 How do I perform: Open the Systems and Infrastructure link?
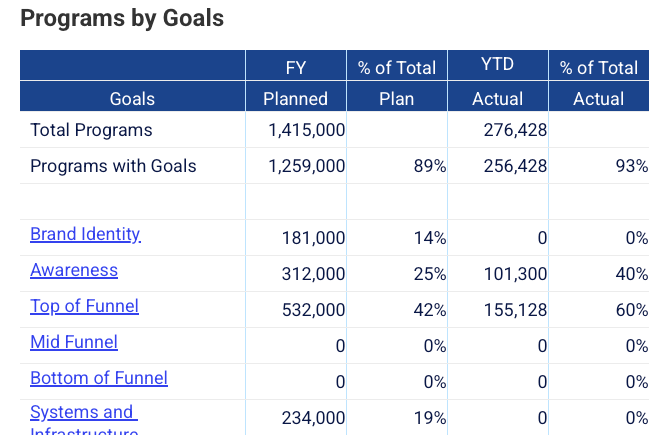(x=82, y=413)
